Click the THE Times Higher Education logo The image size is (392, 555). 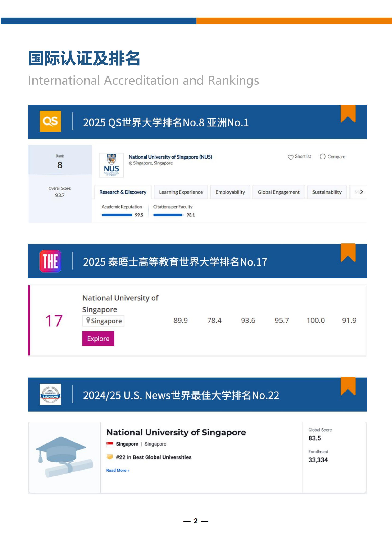[x=50, y=261]
